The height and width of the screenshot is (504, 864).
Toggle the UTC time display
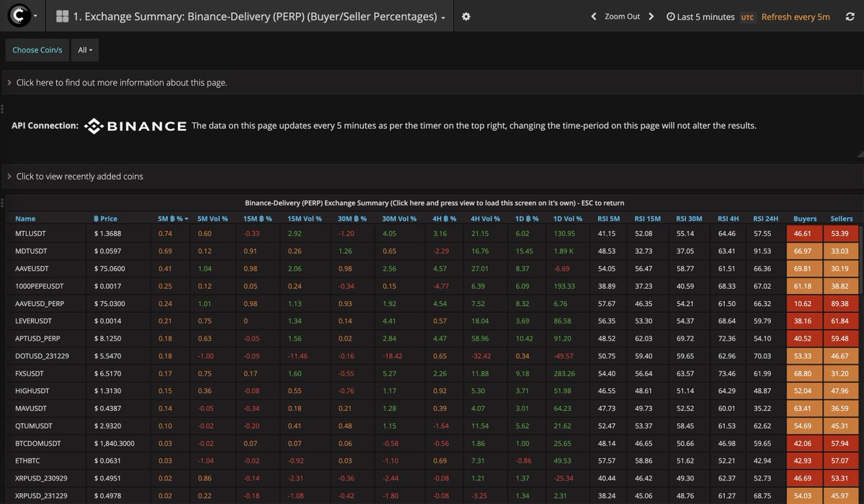point(747,16)
